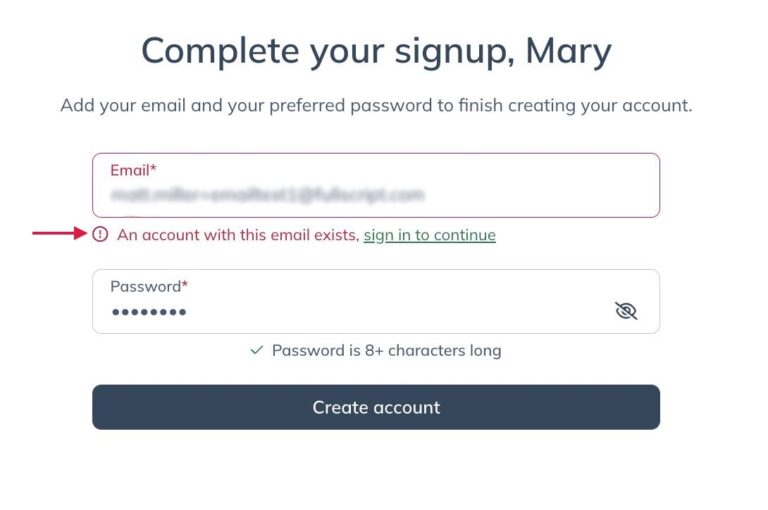
Task: Click the 'Add your email' instruction text
Action: point(376,105)
